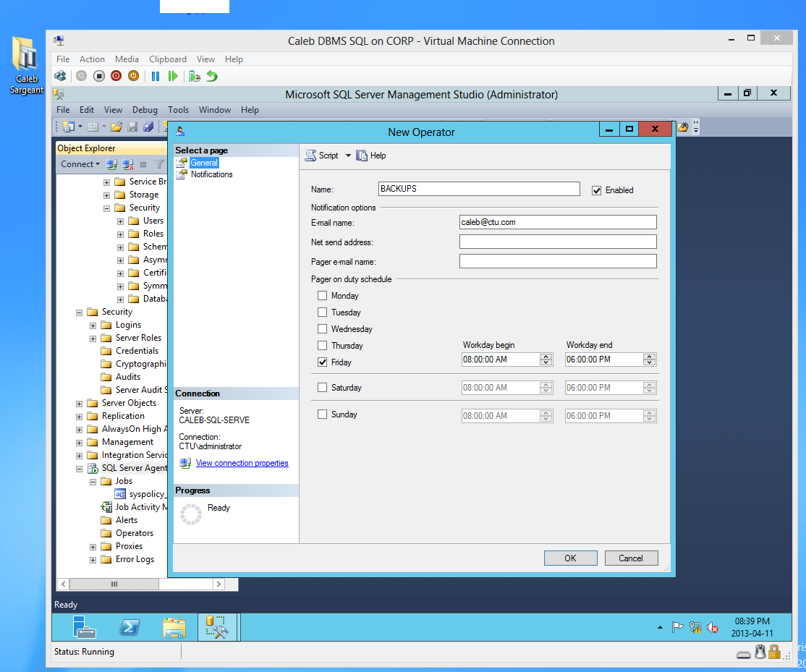Click the Object Explorer horizontal scrollbar thumb
The width and height of the screenshot is (806, 672).
point(114,584)
